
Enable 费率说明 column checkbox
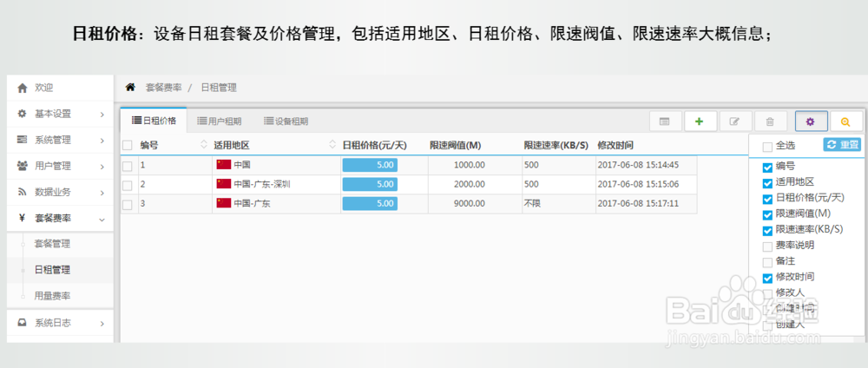(767, 246)
